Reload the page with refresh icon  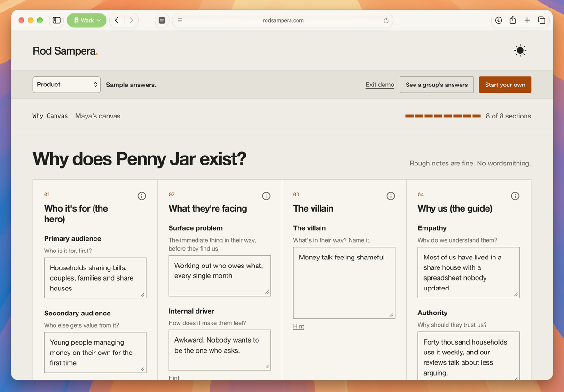pos(386,20)
